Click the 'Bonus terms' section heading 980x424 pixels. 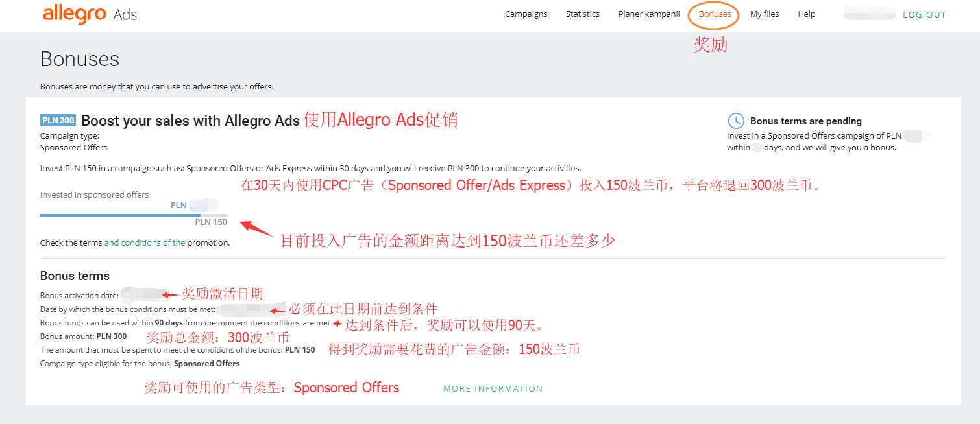click(x=75, y=276)
